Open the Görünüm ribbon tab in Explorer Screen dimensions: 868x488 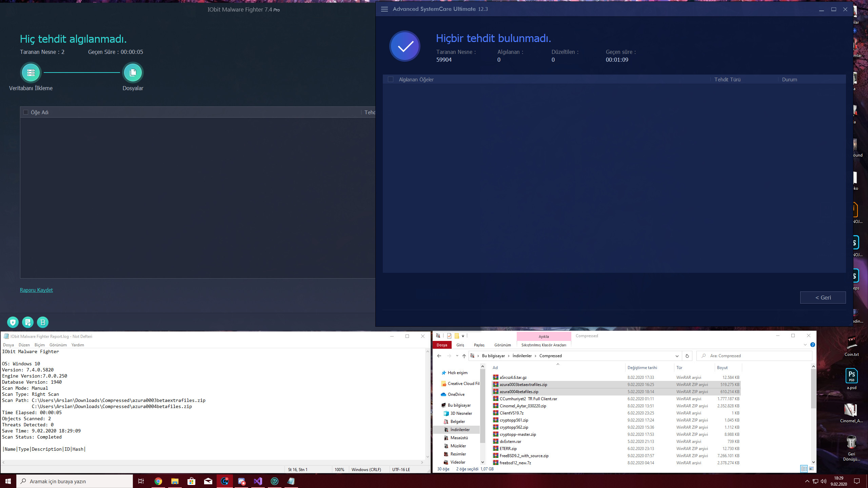pos(502,345)
